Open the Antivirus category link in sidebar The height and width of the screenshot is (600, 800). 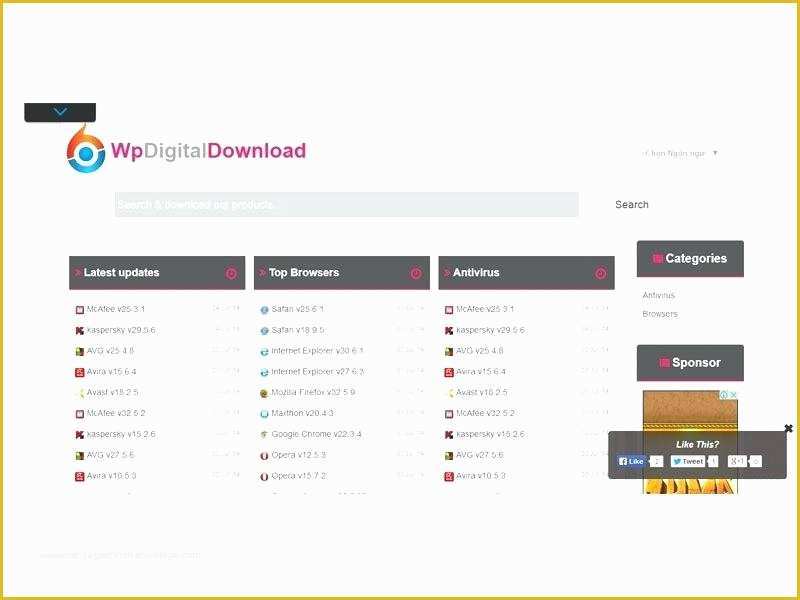tap(659, 295)
